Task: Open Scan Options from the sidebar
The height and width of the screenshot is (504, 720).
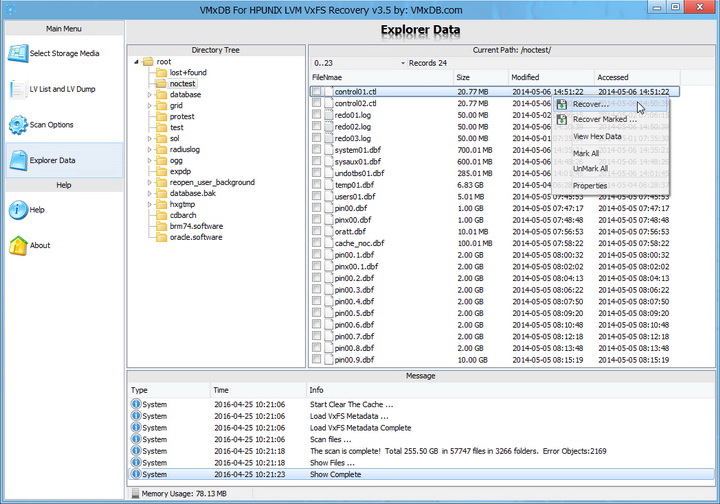Action: (x=17, y=125)
